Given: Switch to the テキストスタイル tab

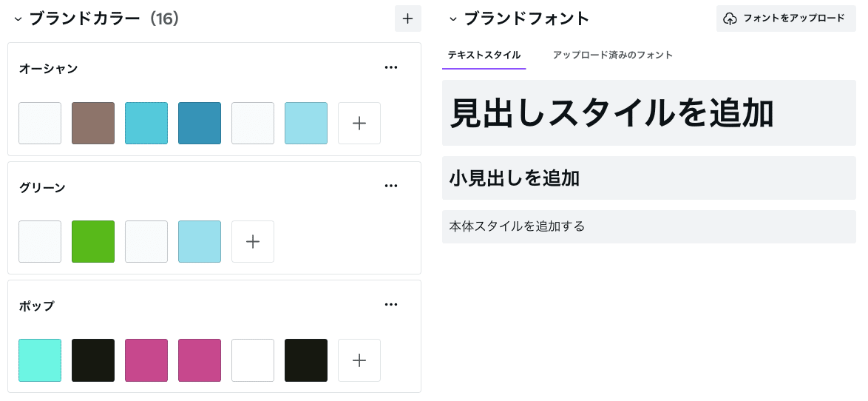Looking at the screenshot, I should coord(484,55).
